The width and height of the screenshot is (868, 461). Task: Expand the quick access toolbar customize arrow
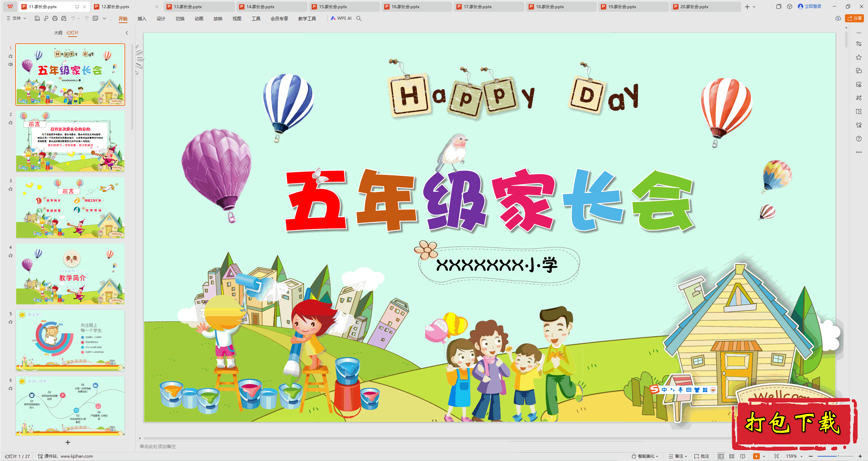coord(104,18)
